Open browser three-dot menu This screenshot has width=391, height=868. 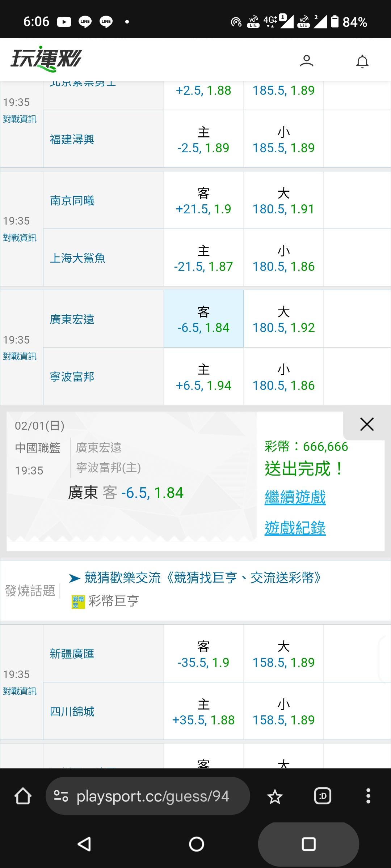368,796
